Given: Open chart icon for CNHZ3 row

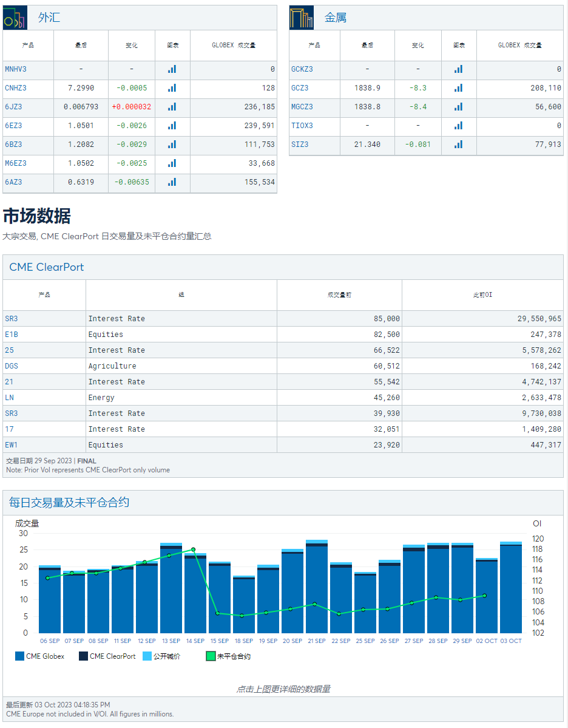Looking at the screenshot, I should tap(172, 88).
